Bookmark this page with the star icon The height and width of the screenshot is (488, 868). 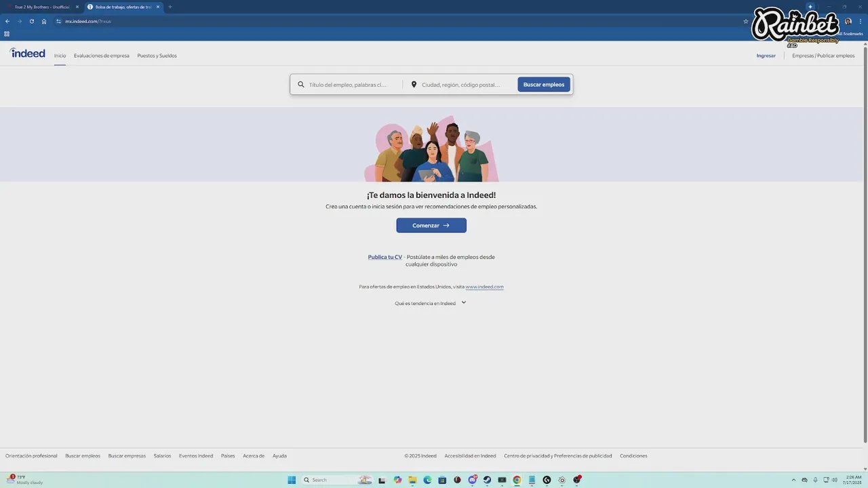746,21
